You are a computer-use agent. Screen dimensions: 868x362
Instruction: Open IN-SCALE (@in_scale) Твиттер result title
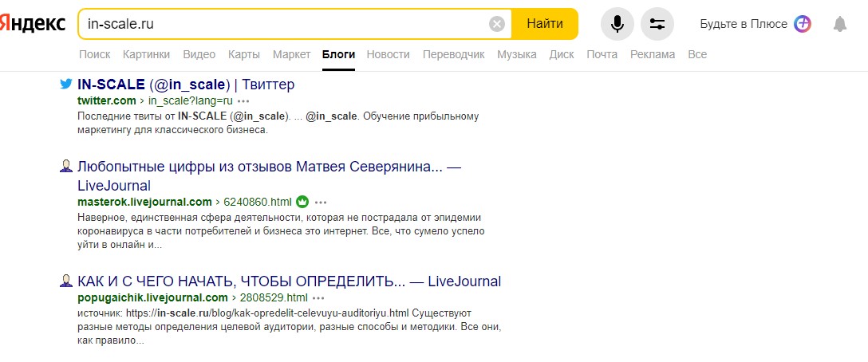tap(186, 85)
